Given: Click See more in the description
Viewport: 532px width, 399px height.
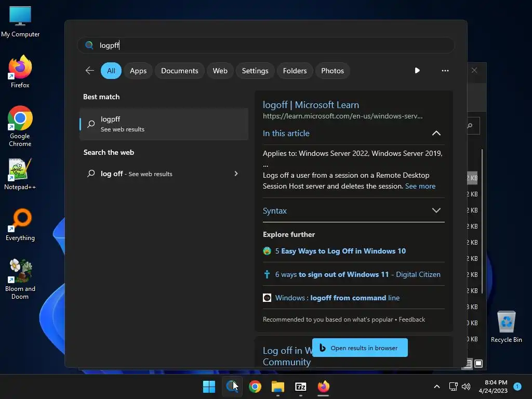Looking at the screenshot, I should click(x=420, y=187).
